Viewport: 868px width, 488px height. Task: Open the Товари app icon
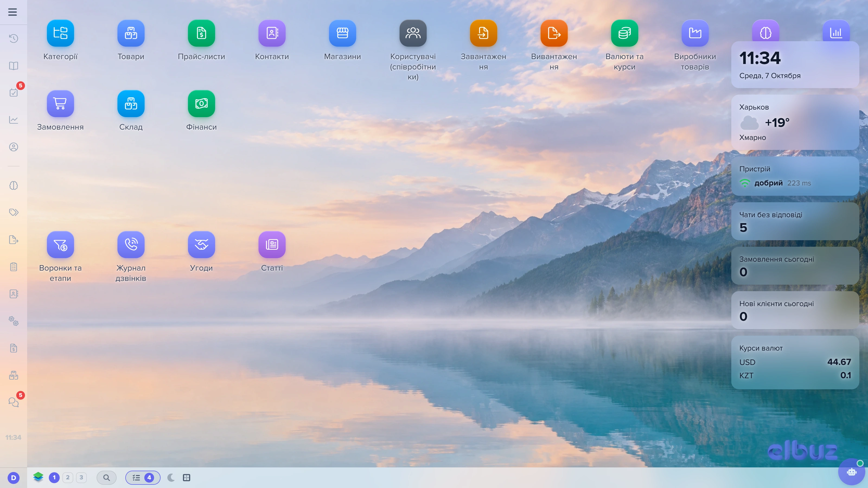(x=131, y=33)
